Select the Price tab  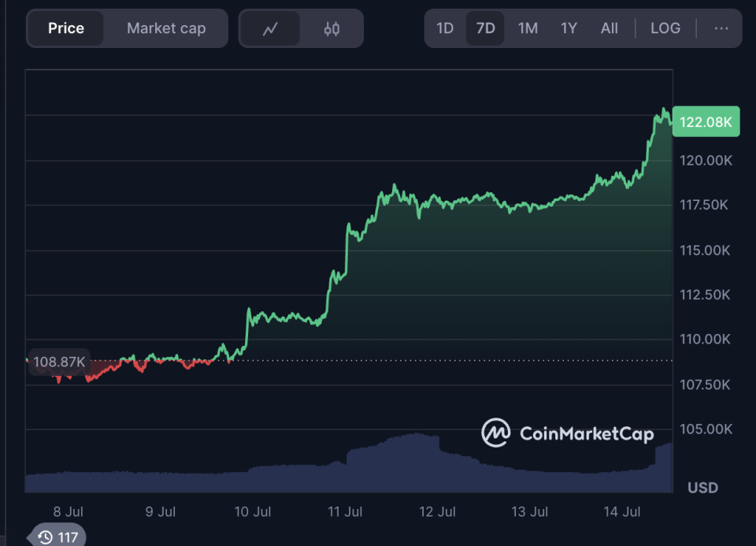coord(66,28)
